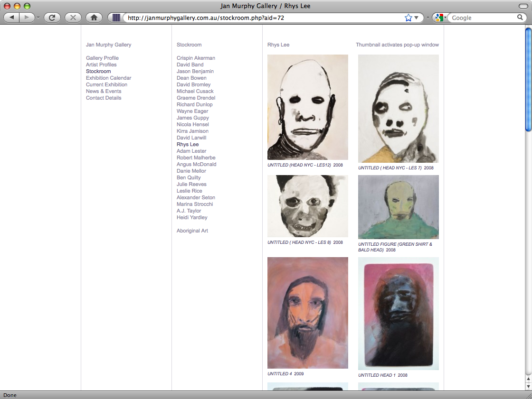Click the Stop loading X button
The width and height of the screenshot is (532, 399).
click(x=73, y=18)
